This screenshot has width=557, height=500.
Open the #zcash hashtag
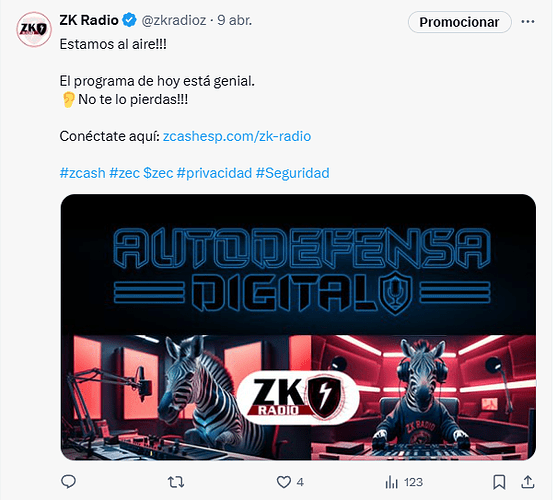pyautogui.click(x=83, y=173)
